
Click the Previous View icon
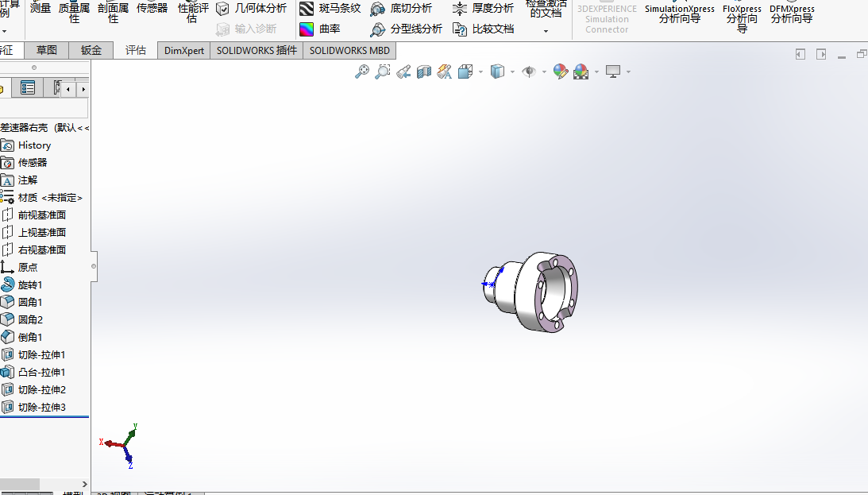pos(403,72)
